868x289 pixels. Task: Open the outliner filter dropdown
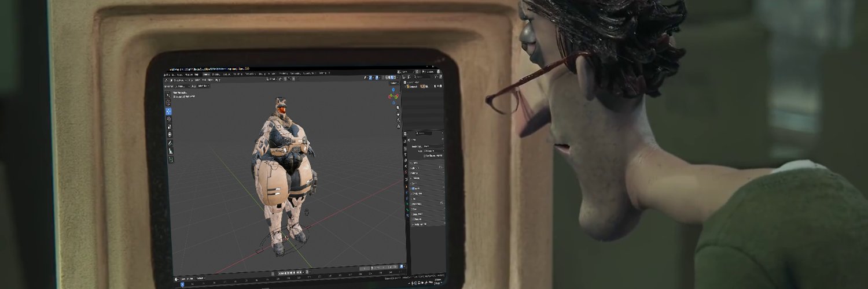436,76
